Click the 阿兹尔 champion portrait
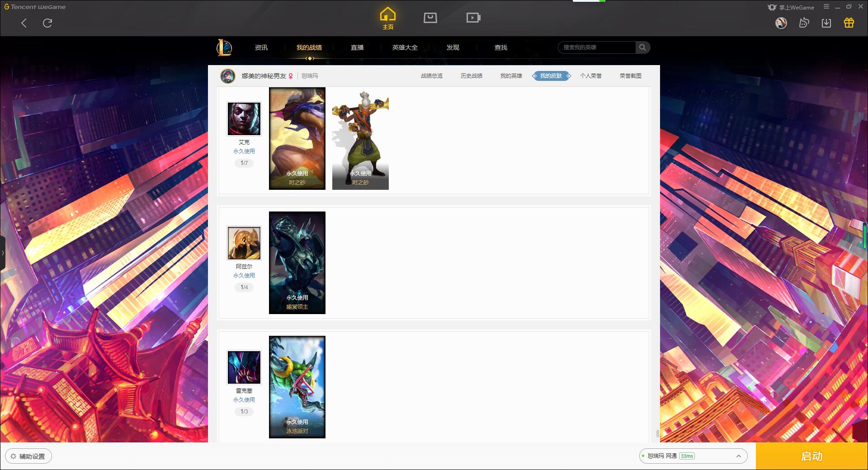Screen dimensions: 868x470 coord(244,243)
